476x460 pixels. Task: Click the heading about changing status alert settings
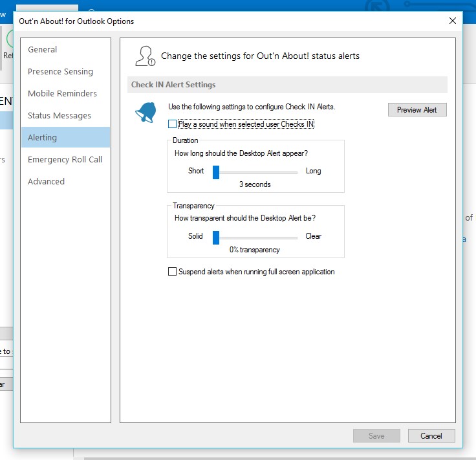click(x=260, y=56)
